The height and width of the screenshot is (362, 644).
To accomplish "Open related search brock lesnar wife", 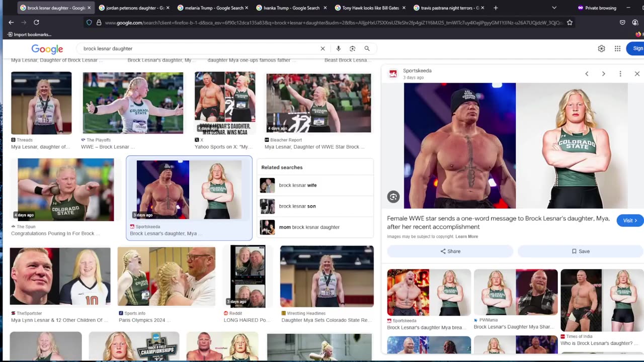I will [x=315, y=185].
